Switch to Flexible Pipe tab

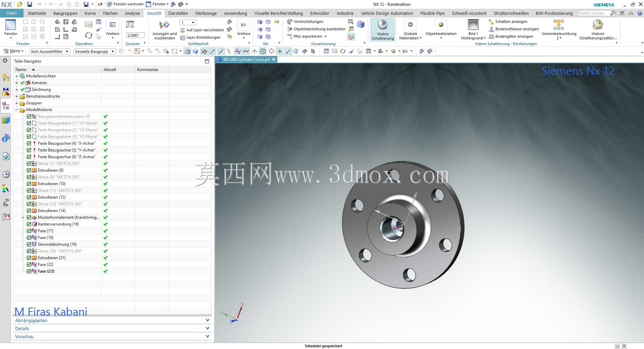(x=432, y=13)
